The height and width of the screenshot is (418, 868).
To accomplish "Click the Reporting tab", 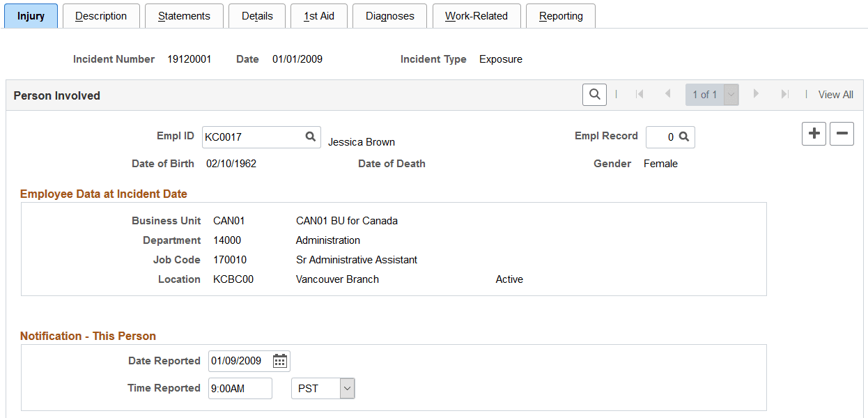I will (560, 15).
